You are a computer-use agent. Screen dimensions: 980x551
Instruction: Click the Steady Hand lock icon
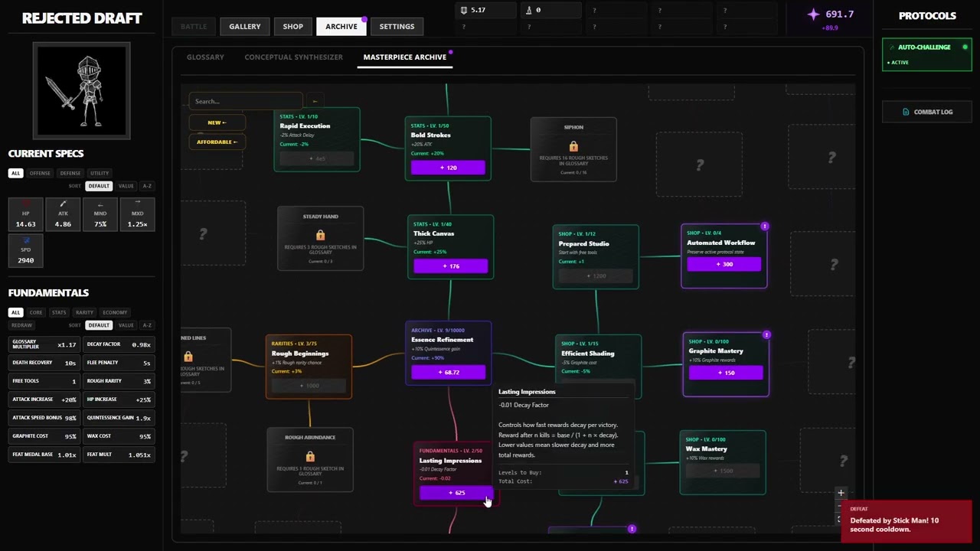[320, 235]
